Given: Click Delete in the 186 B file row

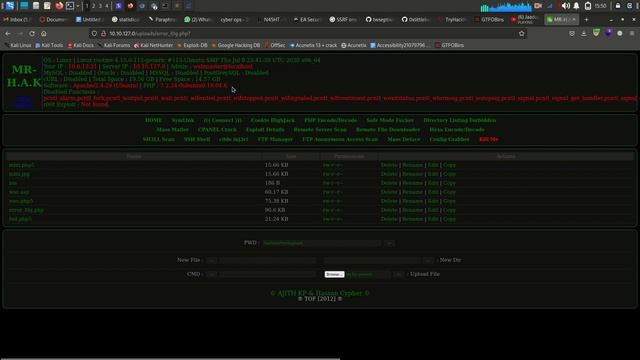Looking at the screenshot, I should tap(389, 183).
